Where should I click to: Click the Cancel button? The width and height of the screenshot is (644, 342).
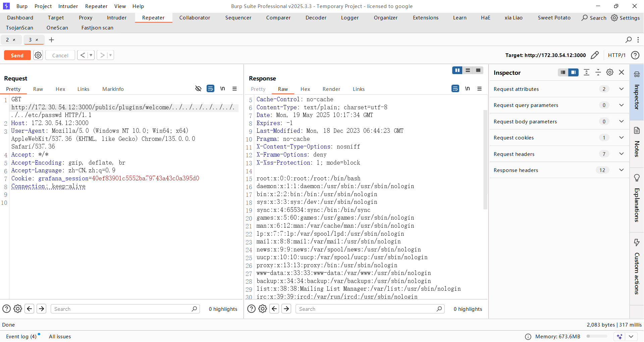coord(60,55)
